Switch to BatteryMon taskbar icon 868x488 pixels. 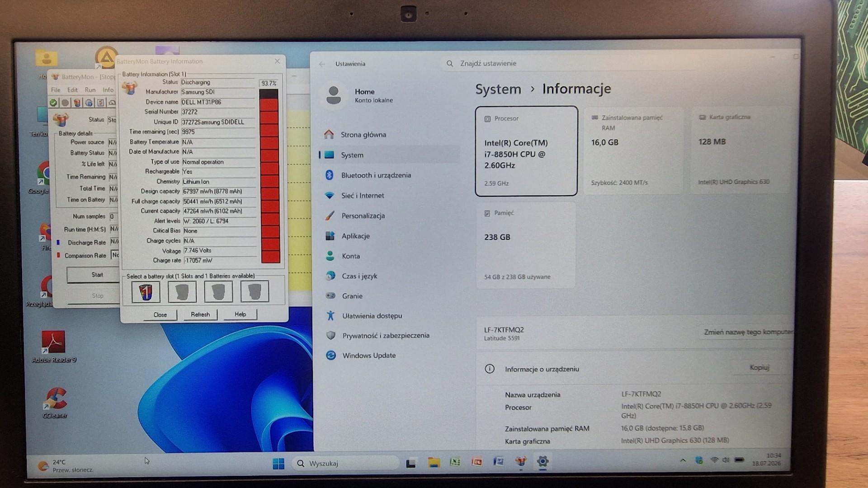point(521,461)
